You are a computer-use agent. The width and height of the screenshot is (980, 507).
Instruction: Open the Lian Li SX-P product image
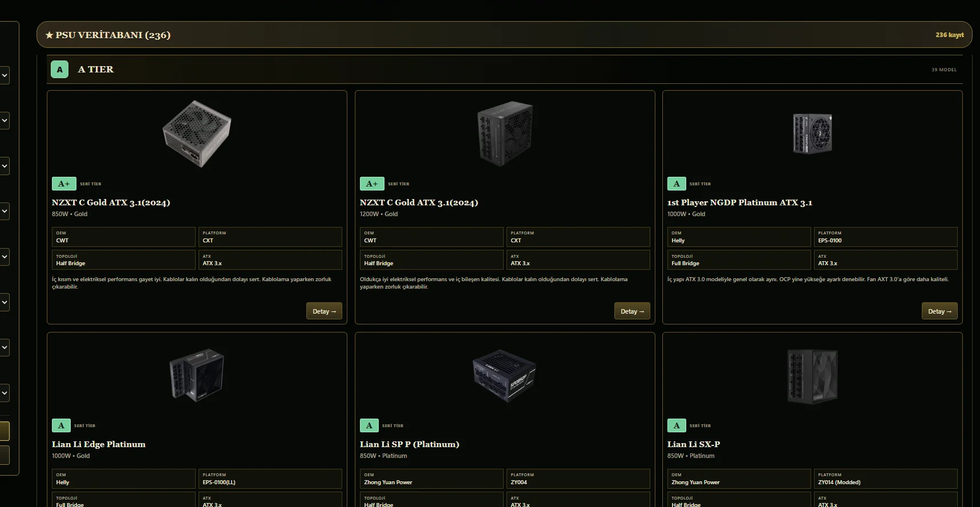point(812,376)
